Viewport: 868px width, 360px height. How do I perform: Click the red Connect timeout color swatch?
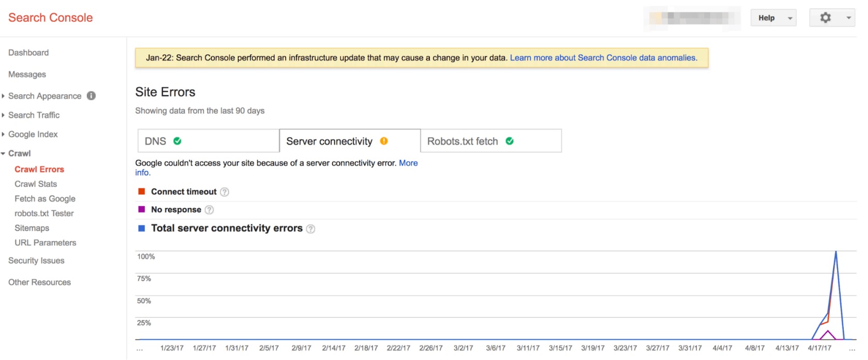pyautogui.click(x=142, y=191)
